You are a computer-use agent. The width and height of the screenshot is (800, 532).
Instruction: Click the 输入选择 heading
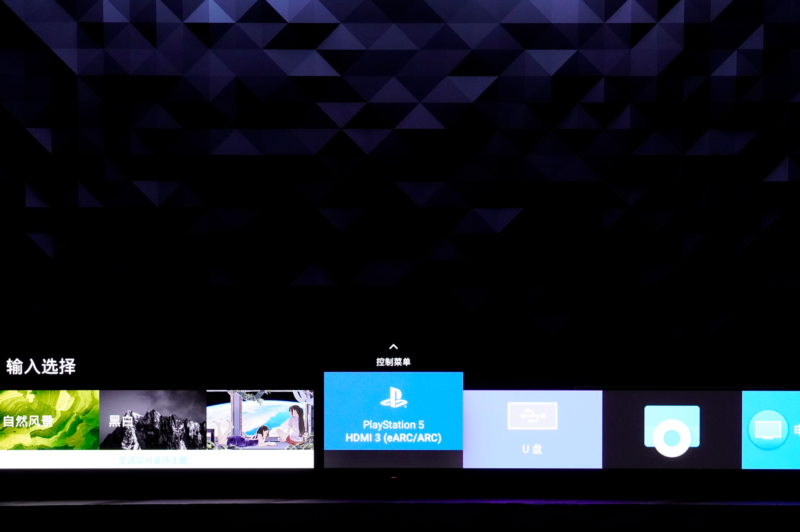pyautogui.click(x=41, y=366)
